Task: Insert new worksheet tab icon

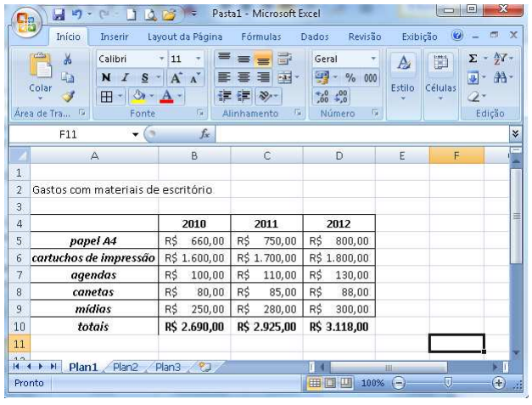Action: (203, 367)
